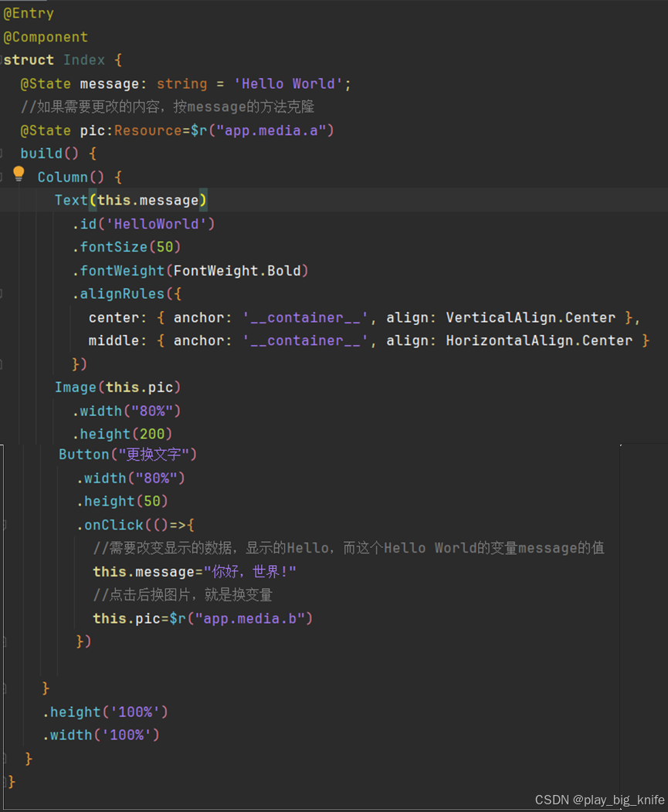Collapse the Column() code fold marker
The width and height of the screenshot is (668, 812).
click(x=2, y=177)
